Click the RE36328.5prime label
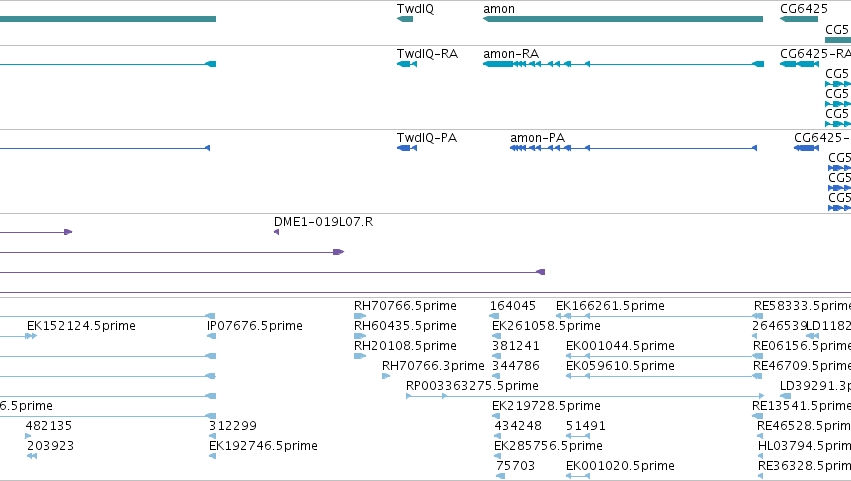The image size is (851, 481). (x=804, y=466)
